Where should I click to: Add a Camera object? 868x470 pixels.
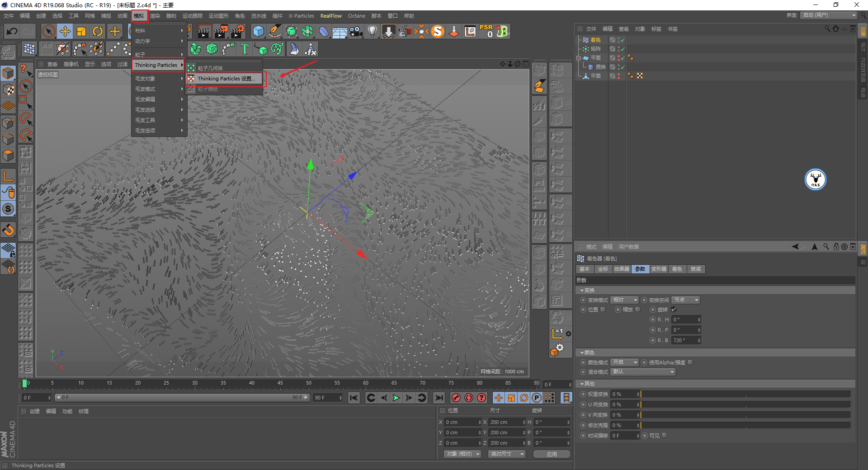(x=356, y=31)
